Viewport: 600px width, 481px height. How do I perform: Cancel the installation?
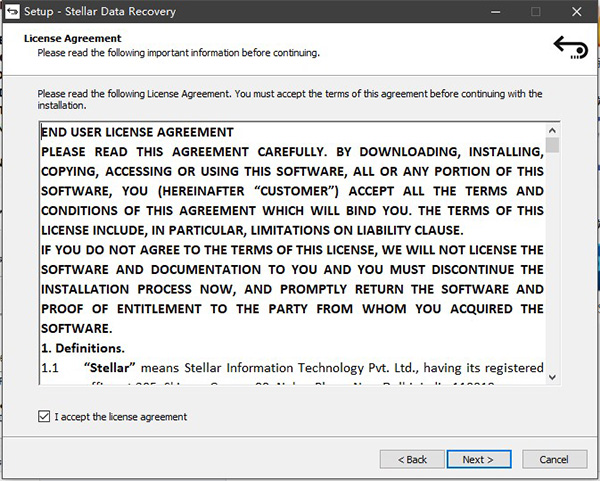tap(555, 459)
